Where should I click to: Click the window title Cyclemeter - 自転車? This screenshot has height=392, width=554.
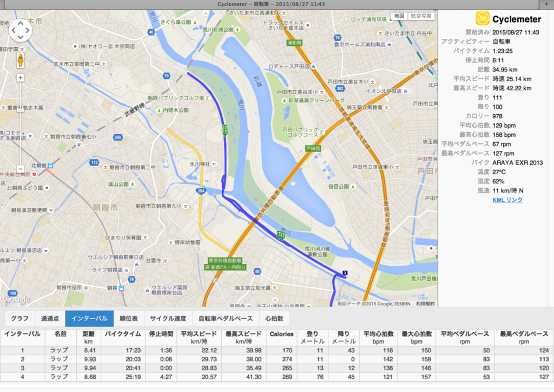click(x=271, y=4)
